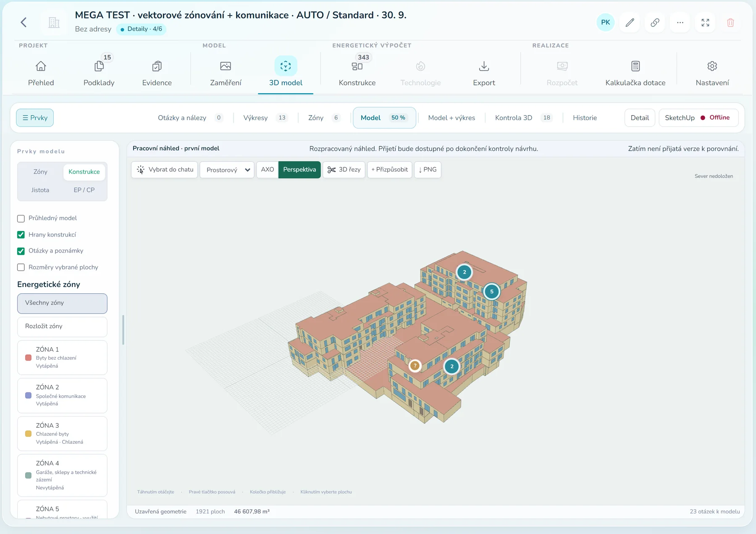756x534 pixels.
Task: Toggle the Prvky panel button
Action: click(x=35, y=118)
